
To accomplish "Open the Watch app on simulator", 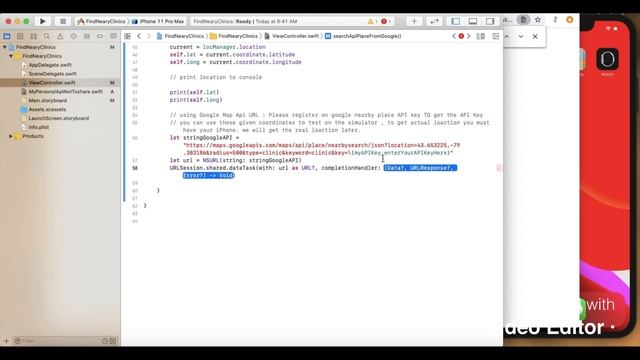I will tap(607, 59).
